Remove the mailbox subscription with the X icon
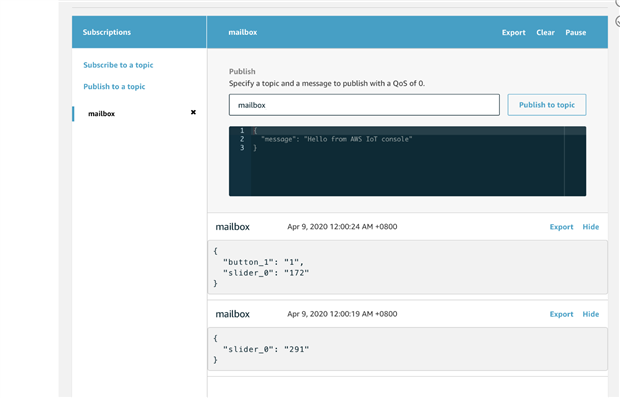Image resolution: width=620 pixels, height=398 pixels. (193, 112)
